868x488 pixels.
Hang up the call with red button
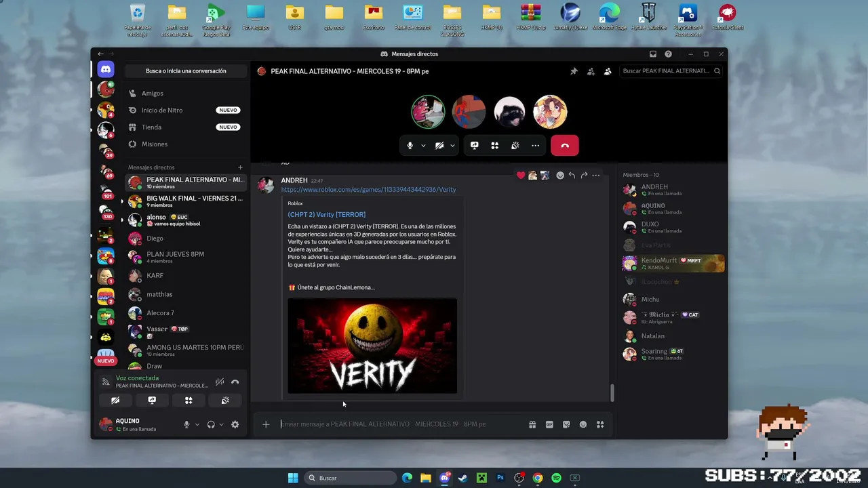coord(565,145)
